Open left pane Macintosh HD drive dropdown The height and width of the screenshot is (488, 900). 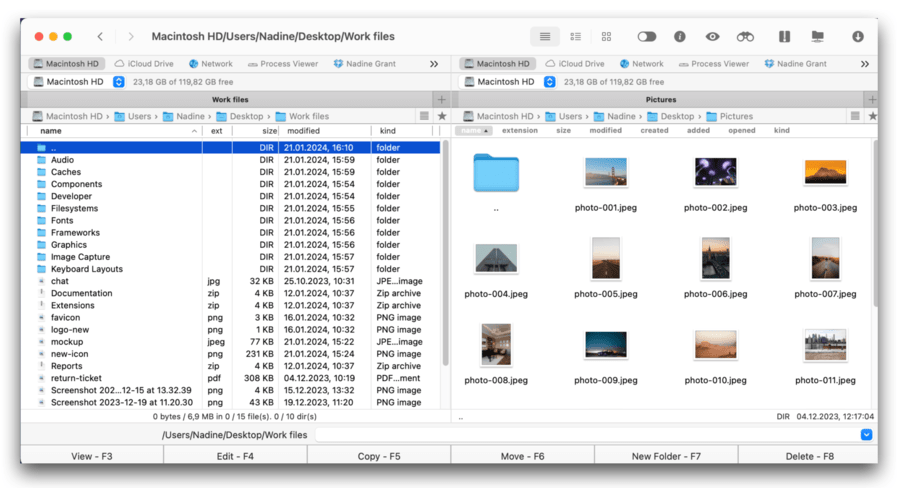[118, 82]
